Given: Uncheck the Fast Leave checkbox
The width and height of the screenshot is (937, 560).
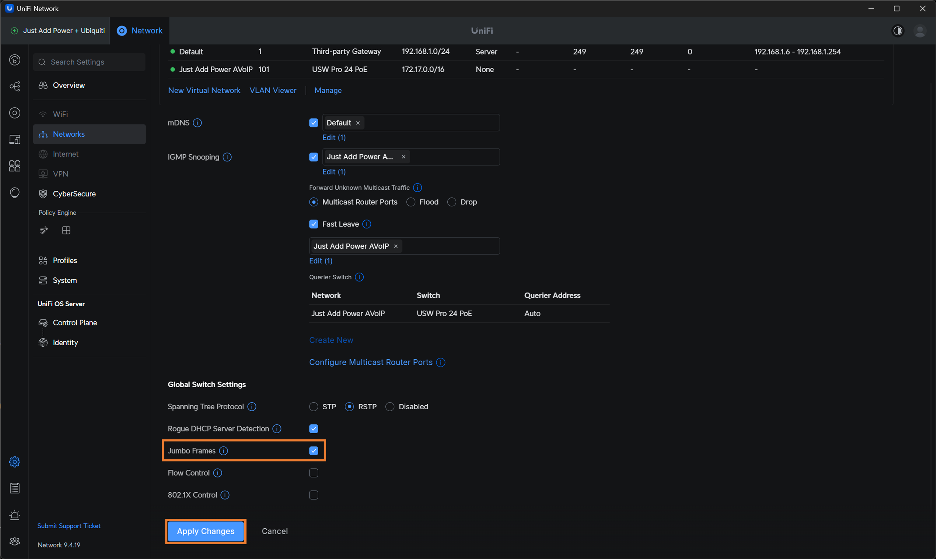Looking at the screenshot, I should tap(313, 224).
